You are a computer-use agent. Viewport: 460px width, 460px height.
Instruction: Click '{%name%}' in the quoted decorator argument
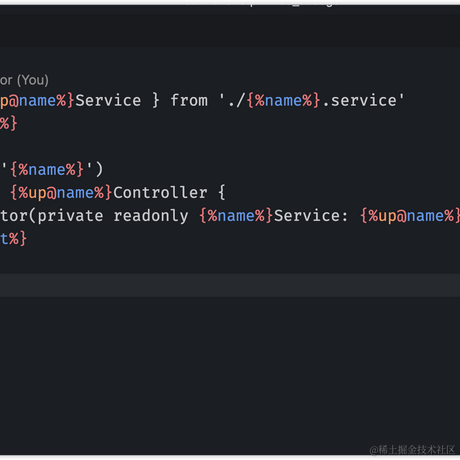coord(46,169)
